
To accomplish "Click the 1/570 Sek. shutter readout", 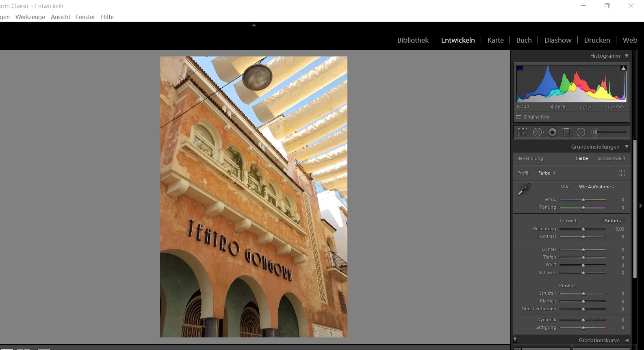I will (x=616, y=107).
